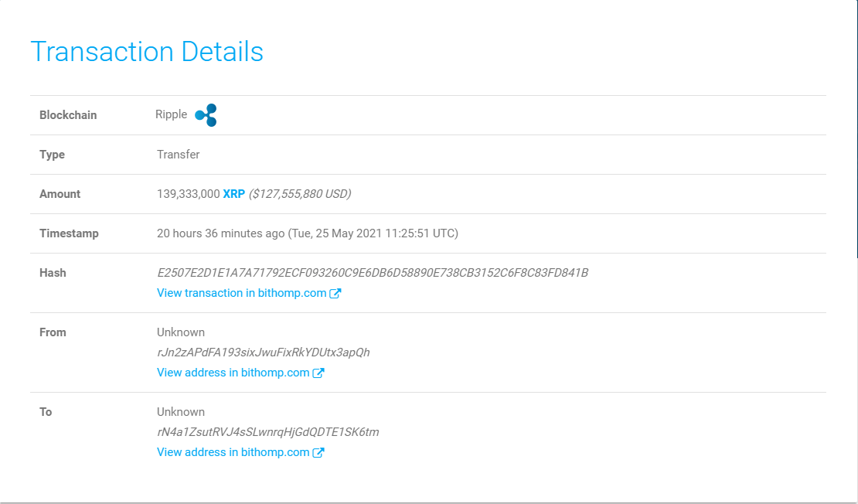Image resolution: width=858 pixels, height=504 pixels.
Task: Click the recipient address rN4a1ZsutRVJ4sSLwnrqHjGdQDTE1SK6tm
Action: coord(267,431)
